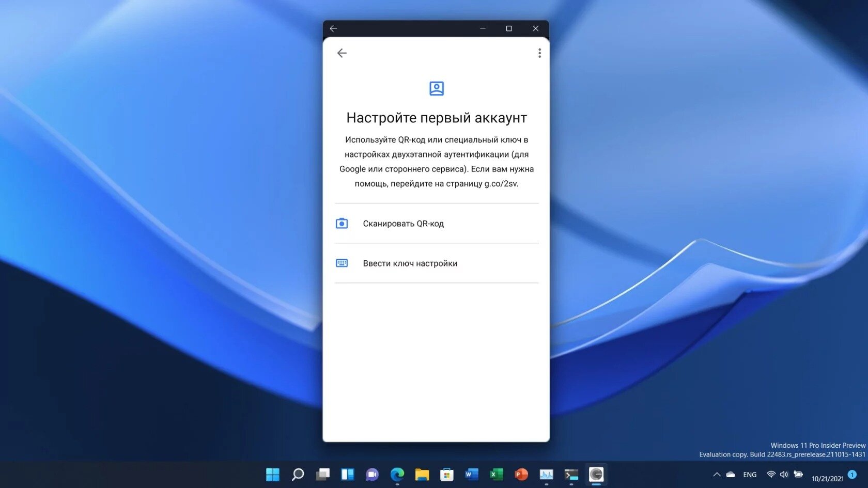Go back using the in-app back arrow
This screenshot has width=868, height=488.
342,53
